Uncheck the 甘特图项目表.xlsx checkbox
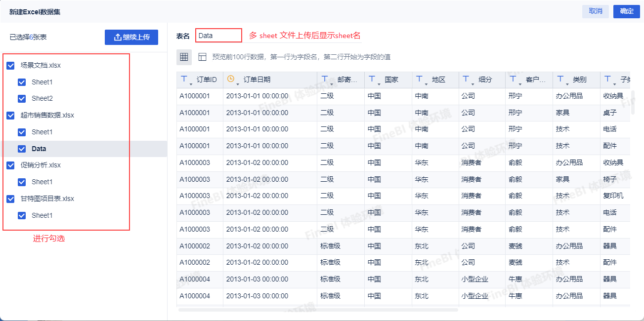Screen dimensions: 644x321 tap(10, 199)
